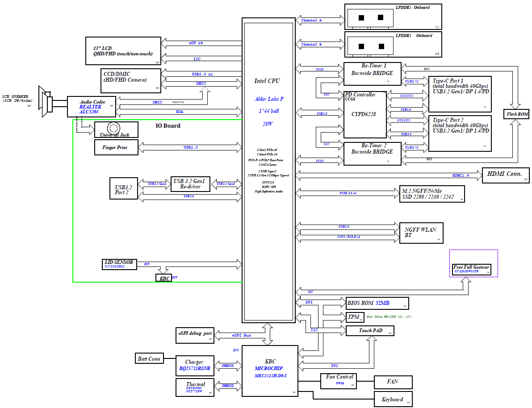
Task: Click the Flash ROM block
Action: pos(517,114)
